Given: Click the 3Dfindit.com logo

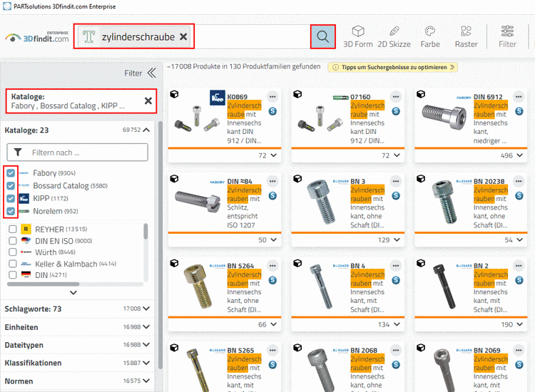Looking at the screenshot, I should (x=37, y=38).
